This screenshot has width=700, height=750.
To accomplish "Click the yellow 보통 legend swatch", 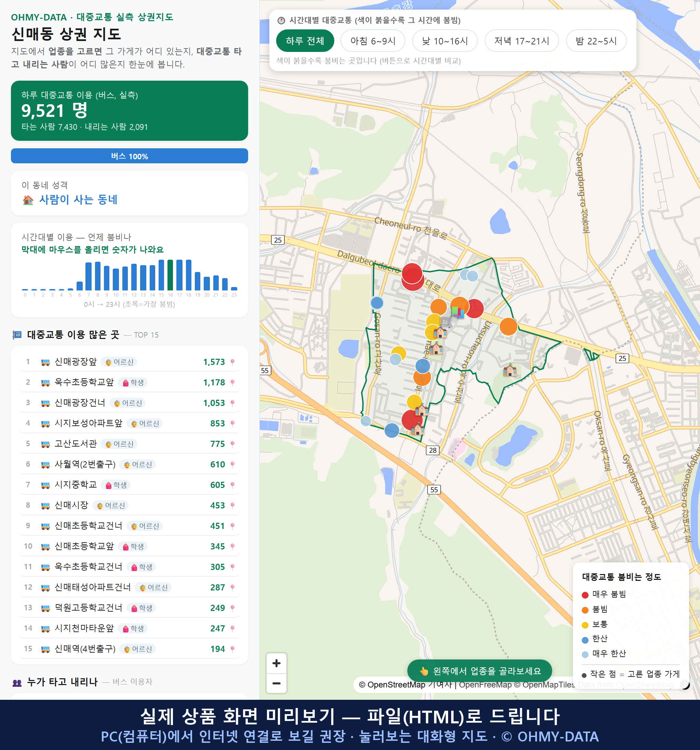I will 585,625.
